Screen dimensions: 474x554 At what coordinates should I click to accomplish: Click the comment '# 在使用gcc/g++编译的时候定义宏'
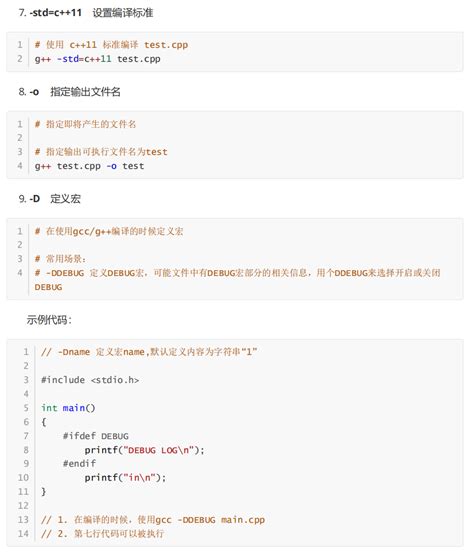(109, 231)
